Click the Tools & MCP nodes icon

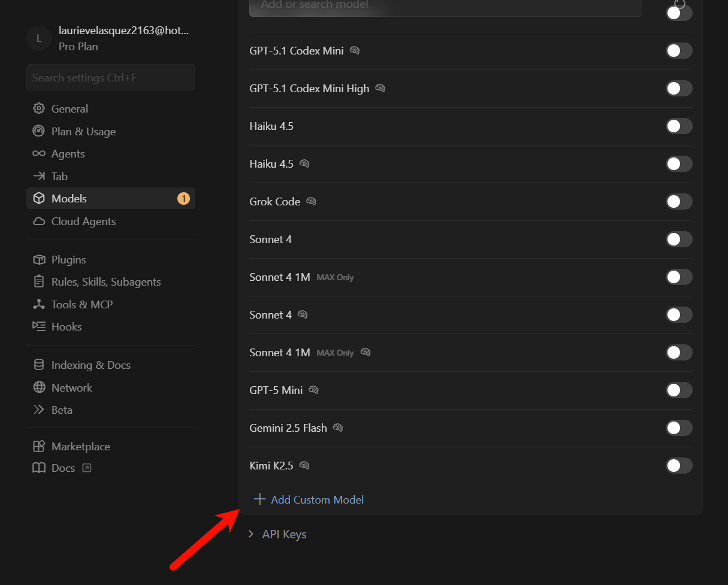tap(39, 304)
